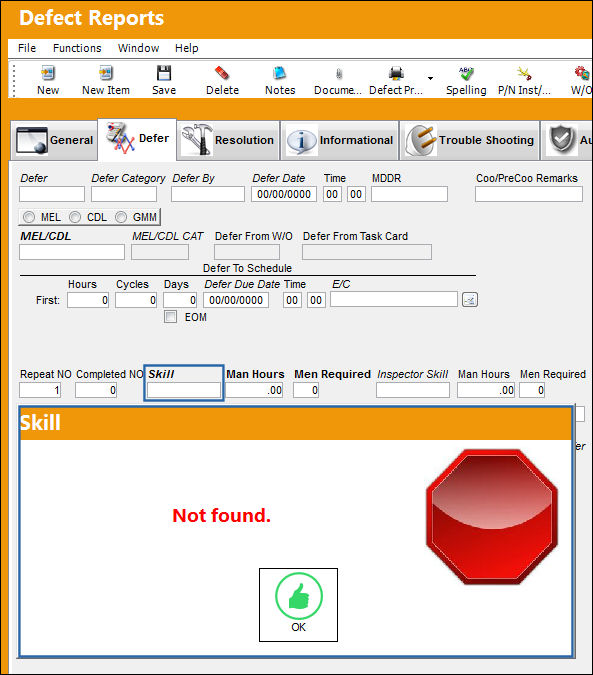Click the P/N Inst toolbar icon

pyautogui.click(x=524, y=73)
